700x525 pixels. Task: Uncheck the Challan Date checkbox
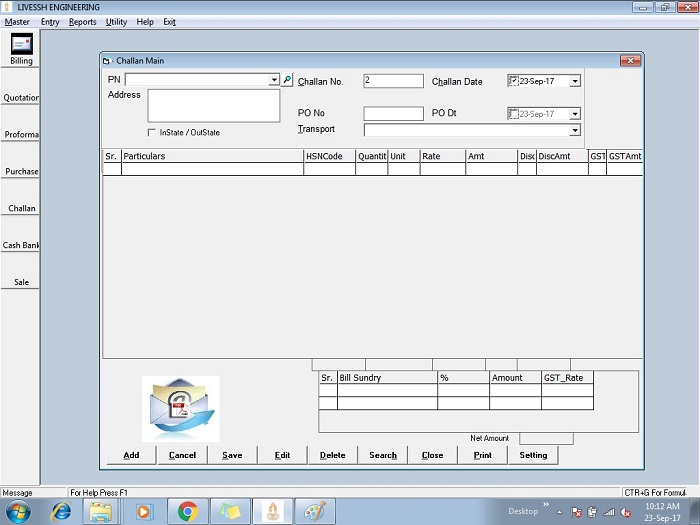pos(513,81)
